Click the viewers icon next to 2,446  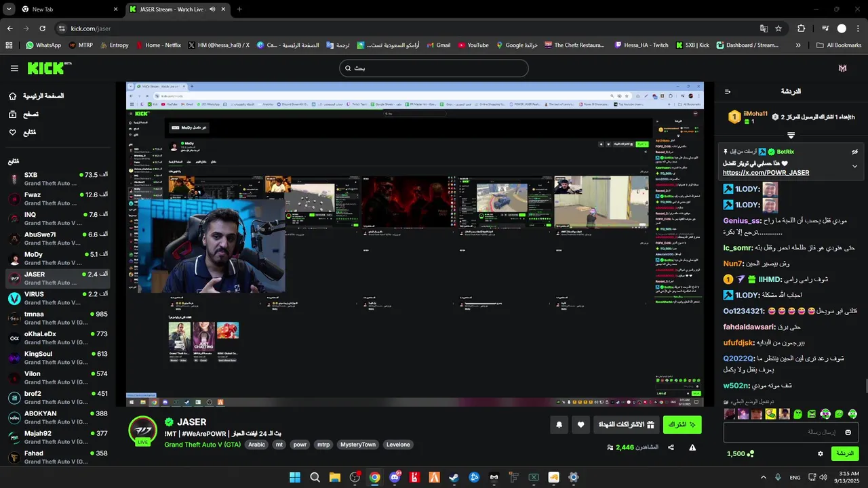coord(610,447)
